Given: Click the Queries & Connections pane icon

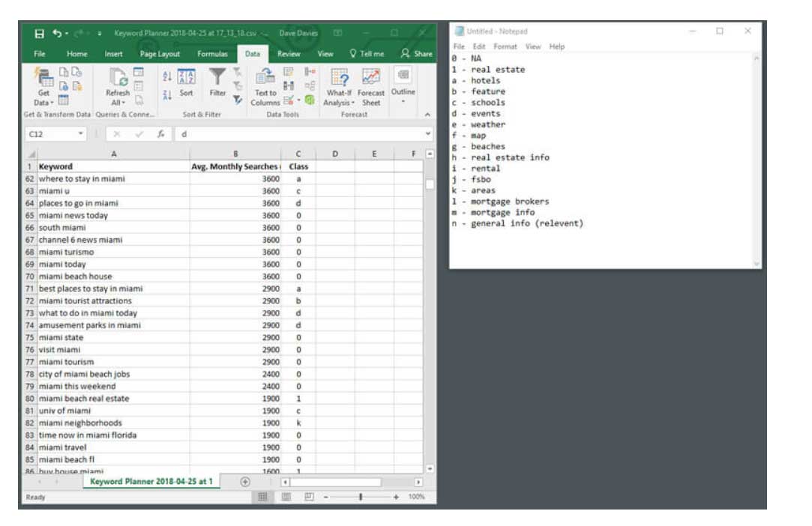Looking at the screenshot, I should pyautogui.click(x=138, y=72).
